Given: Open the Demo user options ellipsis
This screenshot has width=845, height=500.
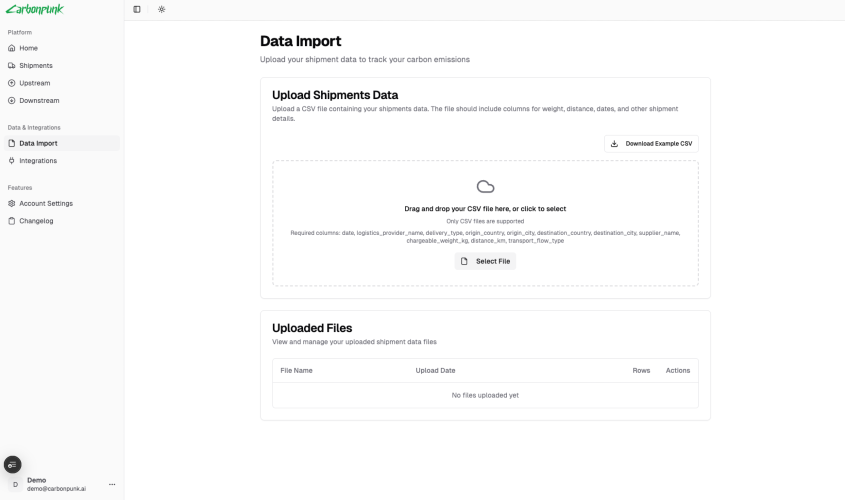Looking at the screenshot, I should pos(112,484).
